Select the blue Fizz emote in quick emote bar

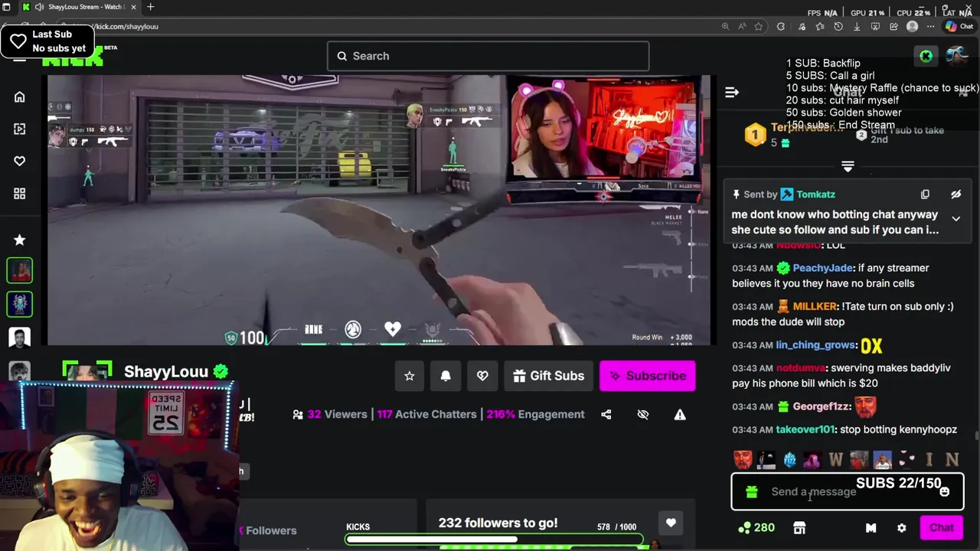click(789, 460)
